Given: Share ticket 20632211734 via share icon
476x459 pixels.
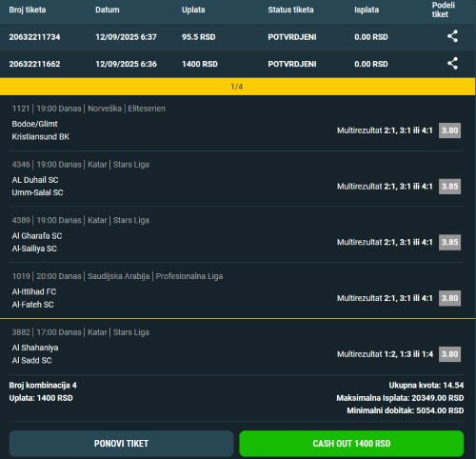Looking at the screenshot, I should click(452, 36).
